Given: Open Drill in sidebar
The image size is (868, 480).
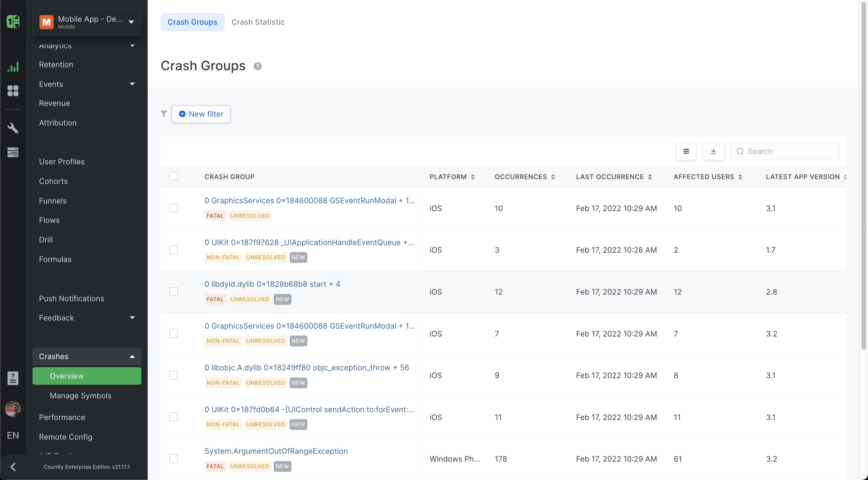Looking at the screenshot, I should 46,240.
